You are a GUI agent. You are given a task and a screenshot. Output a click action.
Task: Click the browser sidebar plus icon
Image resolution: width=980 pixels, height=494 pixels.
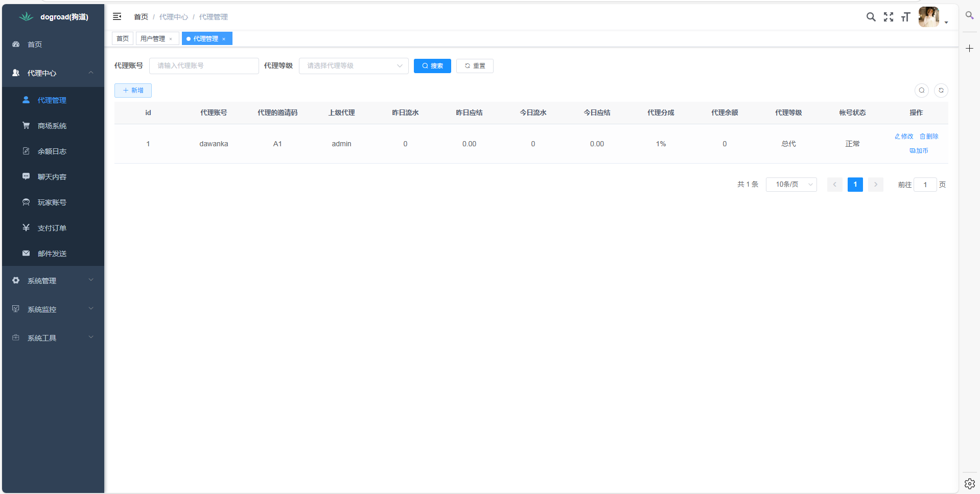(x=969, y=49)
